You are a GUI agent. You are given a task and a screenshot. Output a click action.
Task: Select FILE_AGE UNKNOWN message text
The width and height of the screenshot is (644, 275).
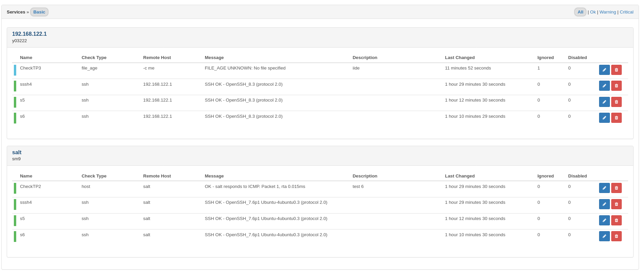[x=245, y=68]
